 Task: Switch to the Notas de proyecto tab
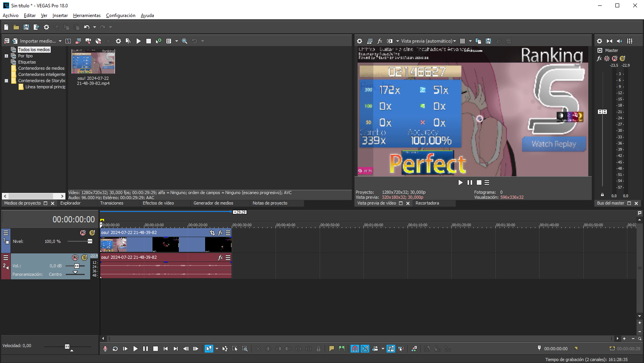270,203
